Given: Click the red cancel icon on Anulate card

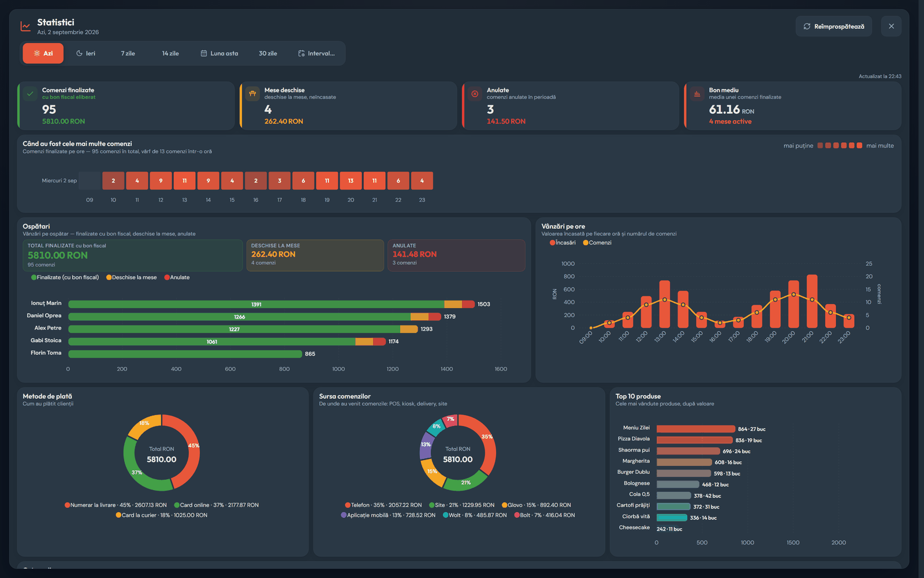Looking at the screenshot, I should (475, 94).
